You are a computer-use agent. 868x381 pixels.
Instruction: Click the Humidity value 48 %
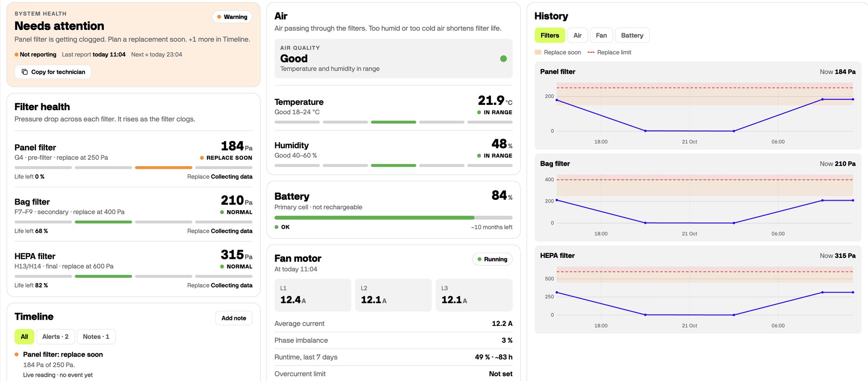pyautogui.click(x=502, y=144)
